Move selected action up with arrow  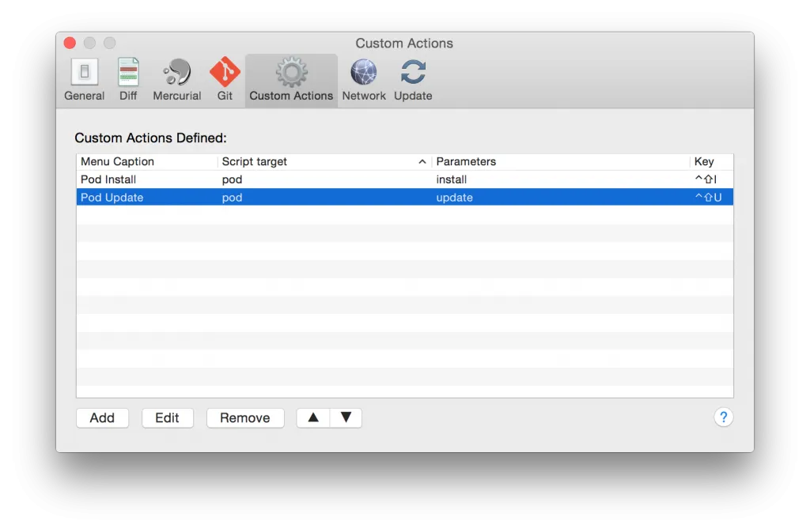coord(313,417)
